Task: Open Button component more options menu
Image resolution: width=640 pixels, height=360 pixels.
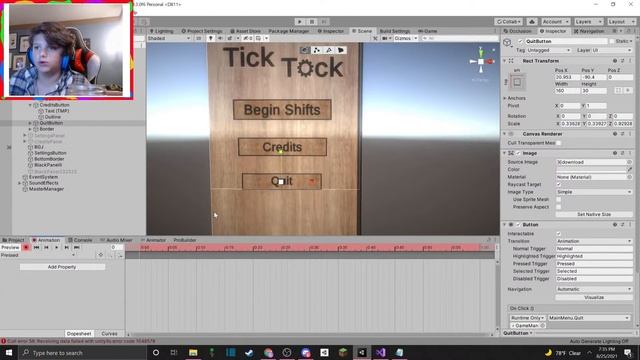Action: [630, 225]
